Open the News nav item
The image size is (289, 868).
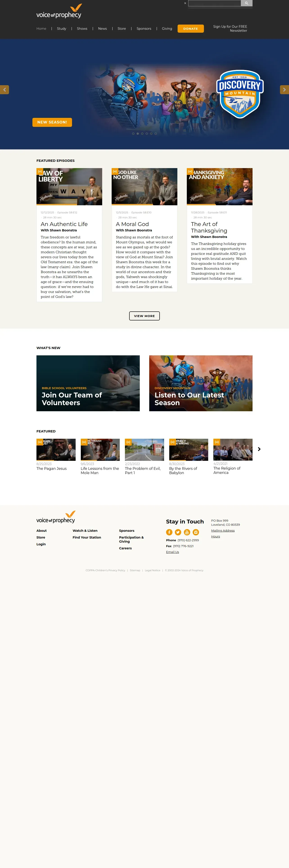pyautogui.click(x=102, y=29)
